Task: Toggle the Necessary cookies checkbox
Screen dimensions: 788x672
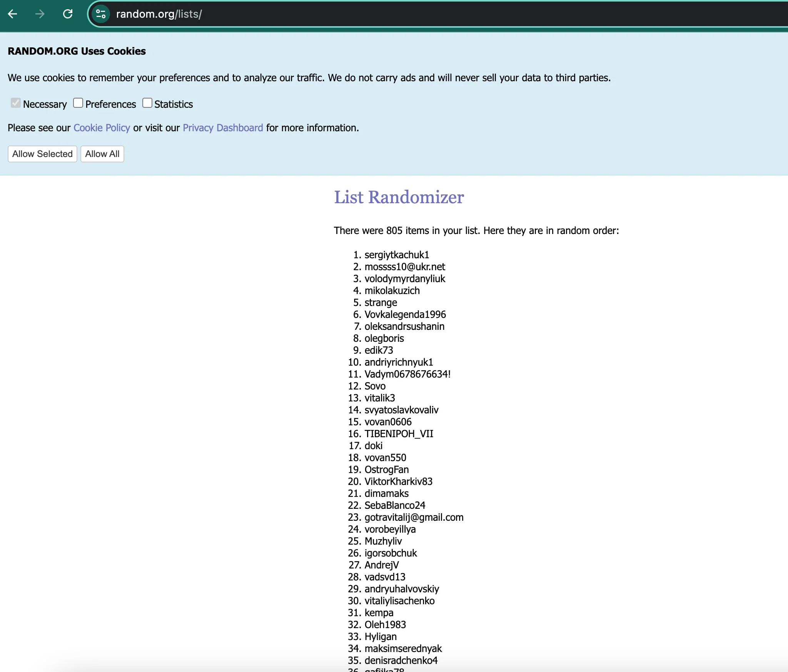Action: (16, 103)
